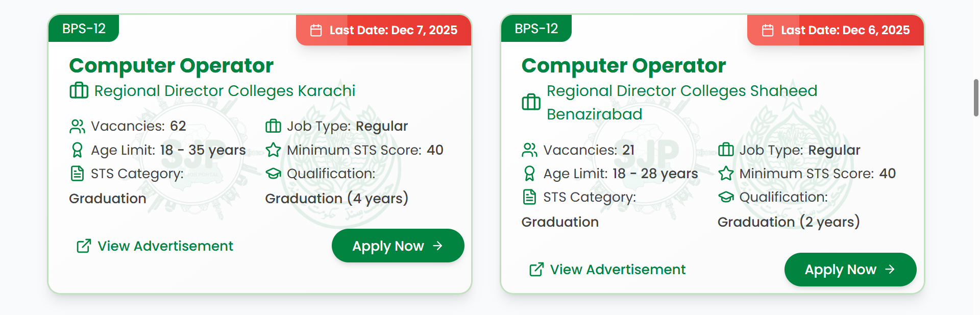Click the calendar icon on the Dec 6 date badge

[x=768, y=30]
